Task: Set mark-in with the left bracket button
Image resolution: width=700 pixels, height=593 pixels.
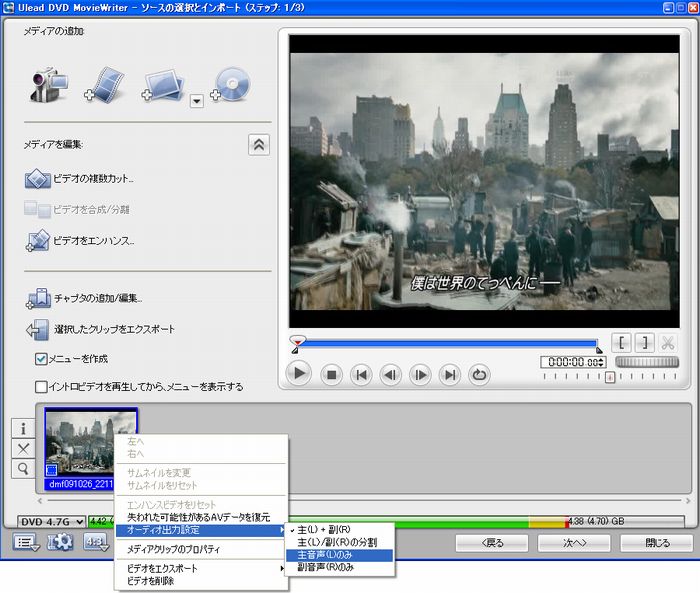Action: [621, 342]
